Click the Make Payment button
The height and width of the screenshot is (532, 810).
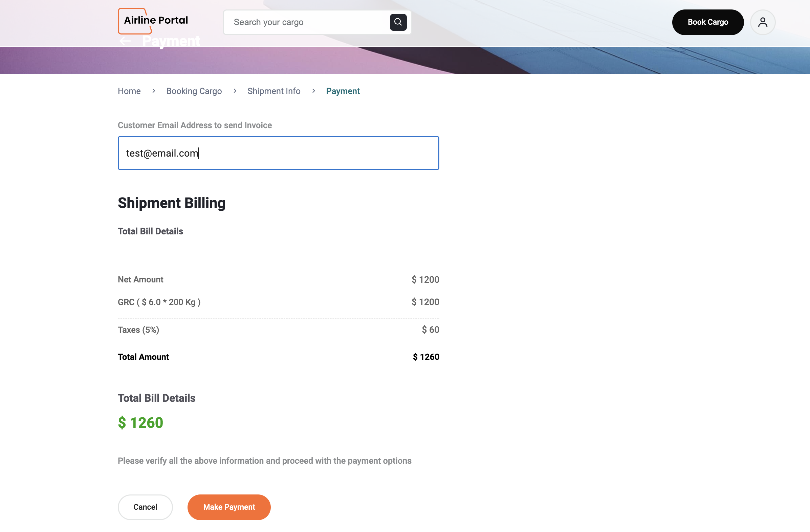[229, 507]
